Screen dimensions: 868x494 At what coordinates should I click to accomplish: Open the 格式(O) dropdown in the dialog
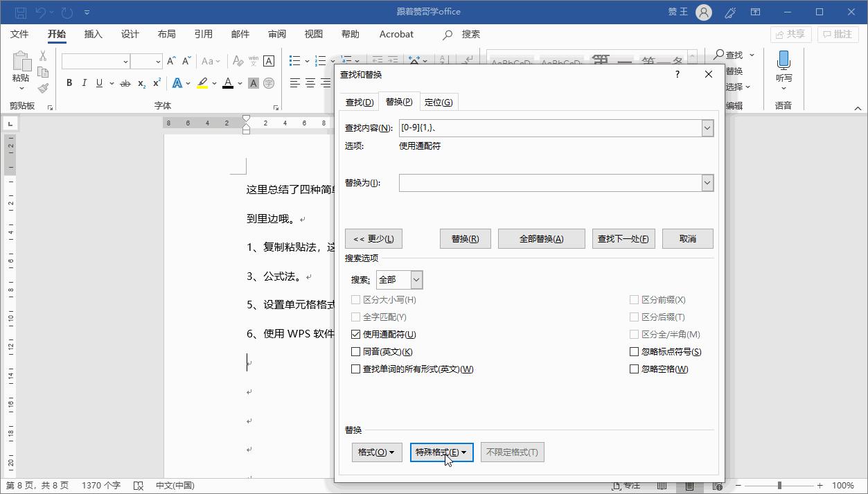376,452
